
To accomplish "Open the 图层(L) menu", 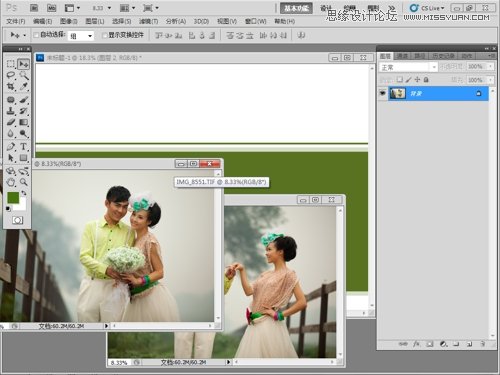I will click(x=95, y=21).
